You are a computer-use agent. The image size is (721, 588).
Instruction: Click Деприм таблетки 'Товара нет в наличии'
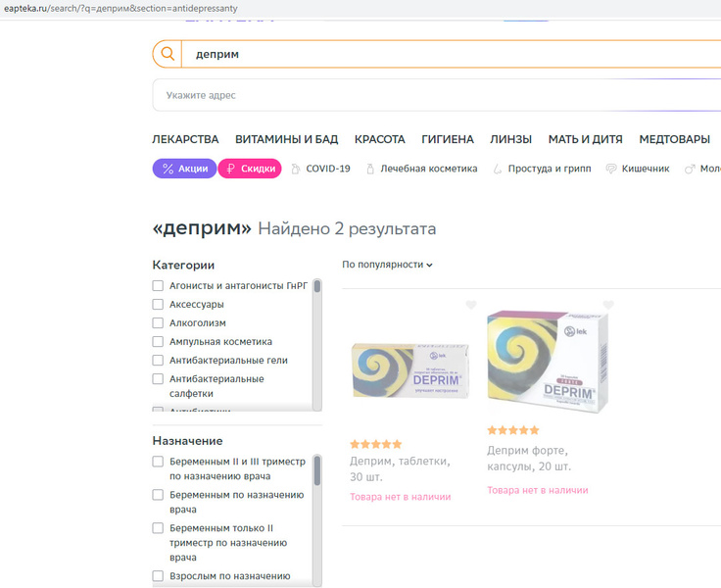coord(400,497)
